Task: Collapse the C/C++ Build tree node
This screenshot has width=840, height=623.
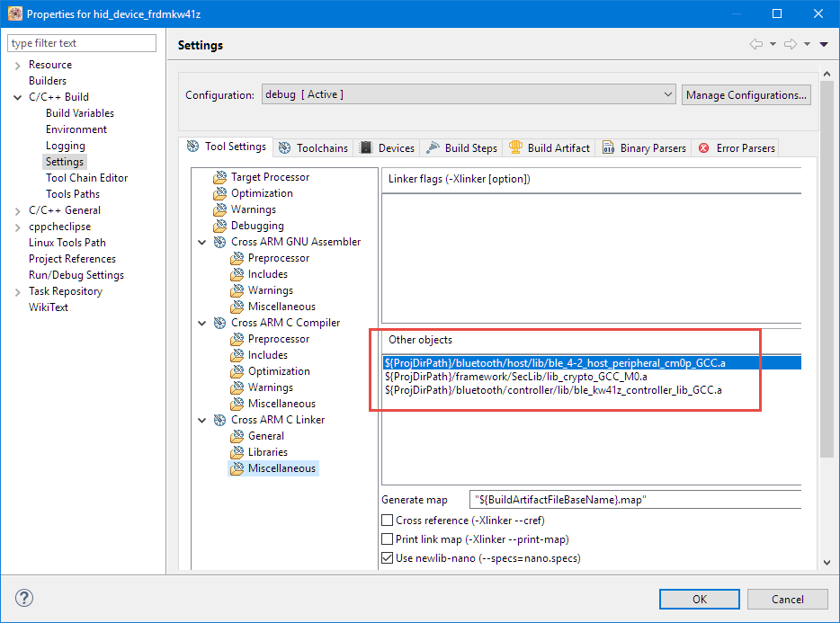Action: click(18, 97)
